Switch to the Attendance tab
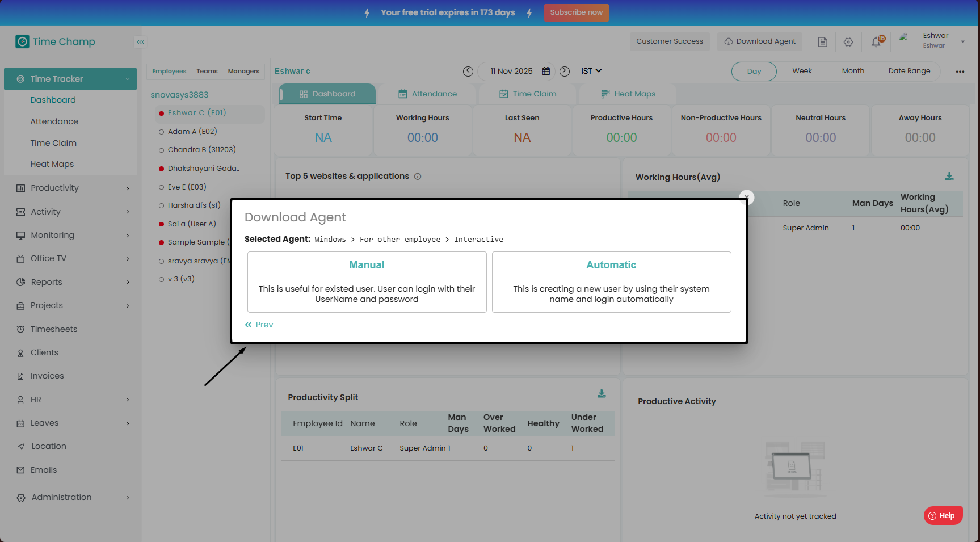980x542 pixels. (x=427, y=94)
